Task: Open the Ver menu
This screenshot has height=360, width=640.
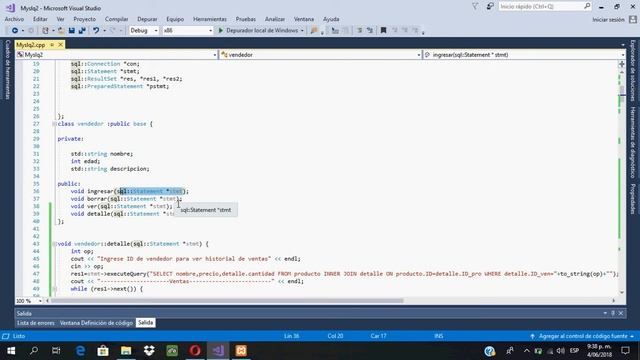Action: point(60,19)
